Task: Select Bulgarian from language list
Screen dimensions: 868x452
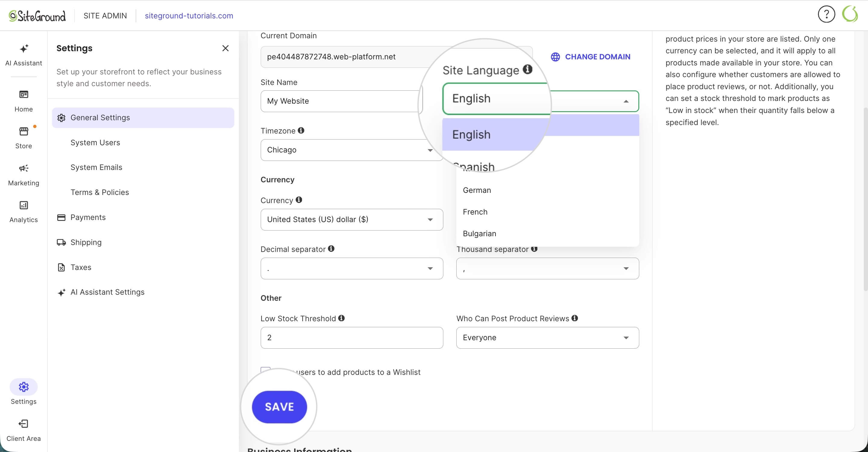Action: (x=548, y=234)
